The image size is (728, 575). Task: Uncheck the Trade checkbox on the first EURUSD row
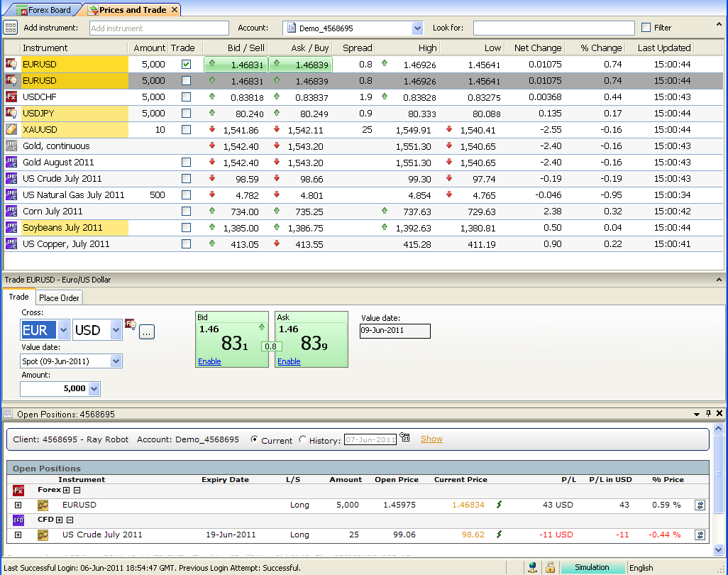(x=186, y=65)
